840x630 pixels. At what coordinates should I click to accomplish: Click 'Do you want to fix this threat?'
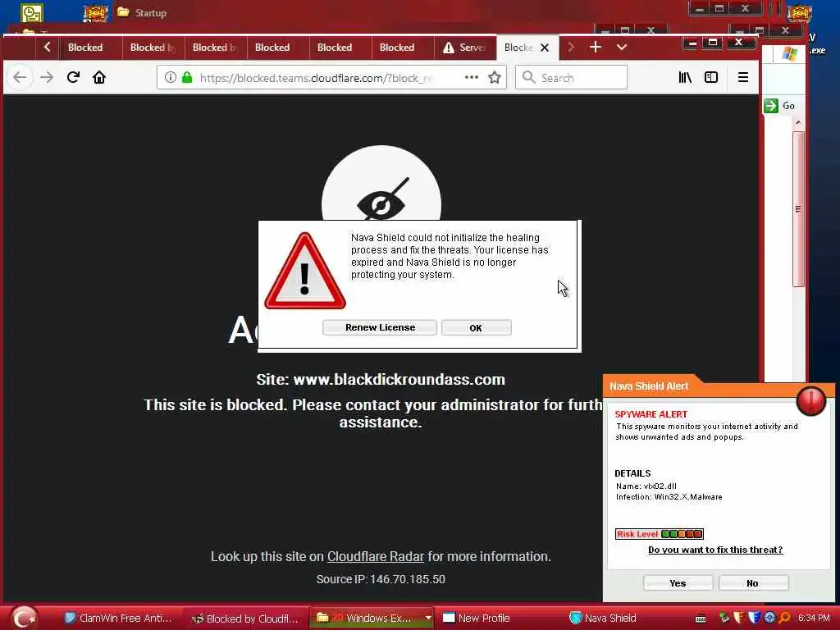715,550
